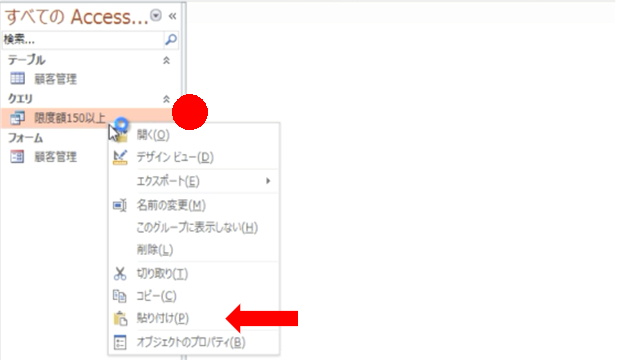Expand the エクスポート submenu arrow
This screenshot has width=640, height=360.
pyautogui.click(x=268, y=180)
